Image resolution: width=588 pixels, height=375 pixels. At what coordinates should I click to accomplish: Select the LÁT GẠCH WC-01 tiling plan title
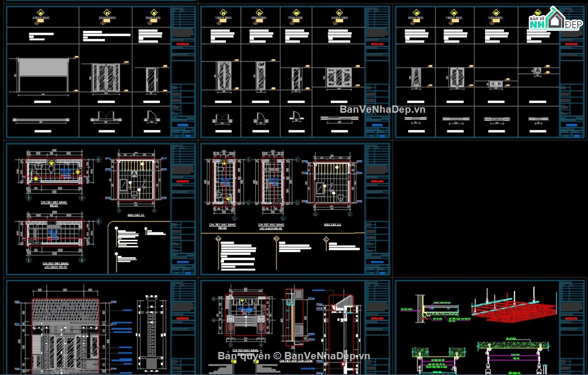[x=57, y=265]
